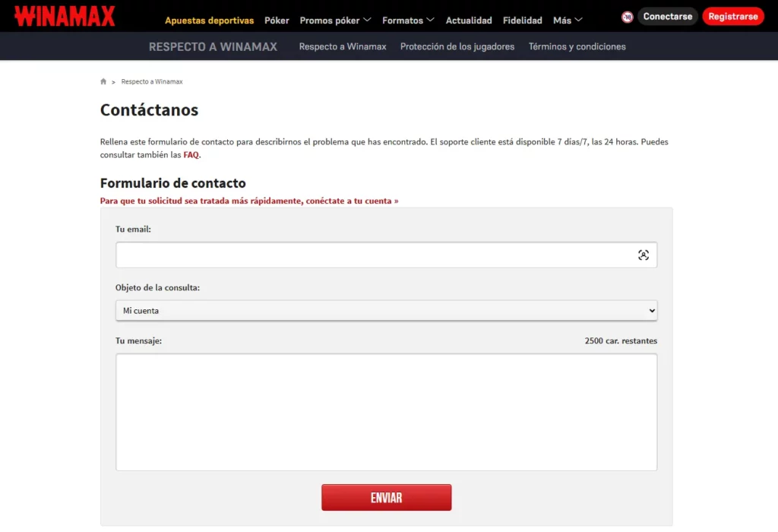Open the Objeto de la consulta dropdown
The width and height of the screenshot is (778, 532).
point(387,311)
